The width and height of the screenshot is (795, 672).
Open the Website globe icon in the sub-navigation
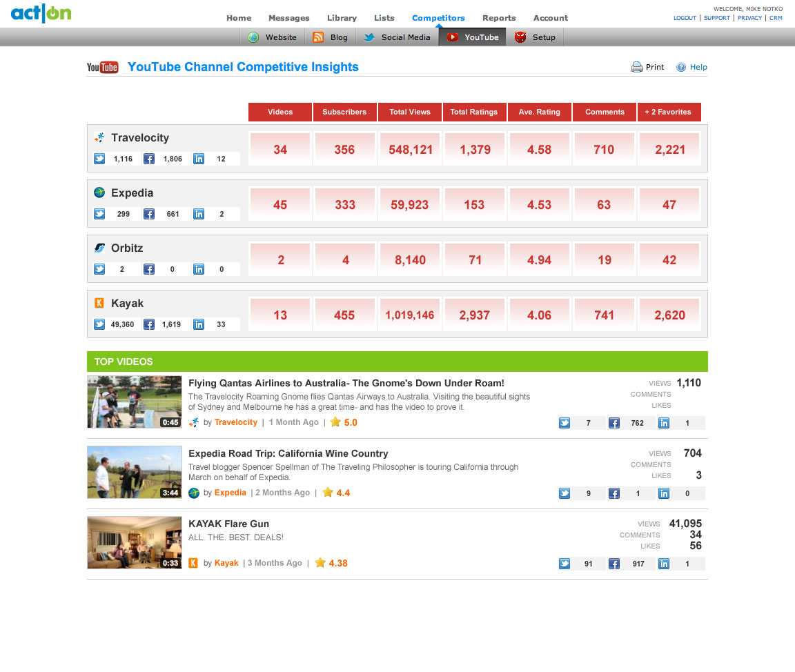pyautogui.click(x=253, y=37)
